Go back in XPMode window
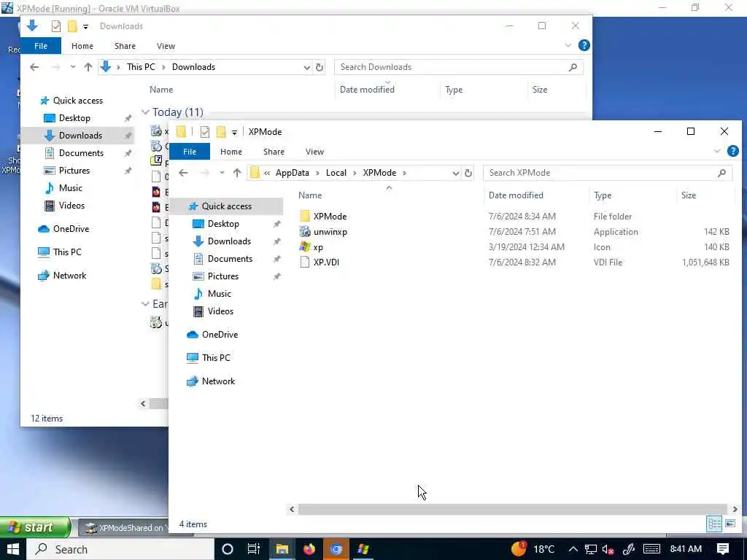The height and width of the screenshot is (560, 747). [183, 173]
